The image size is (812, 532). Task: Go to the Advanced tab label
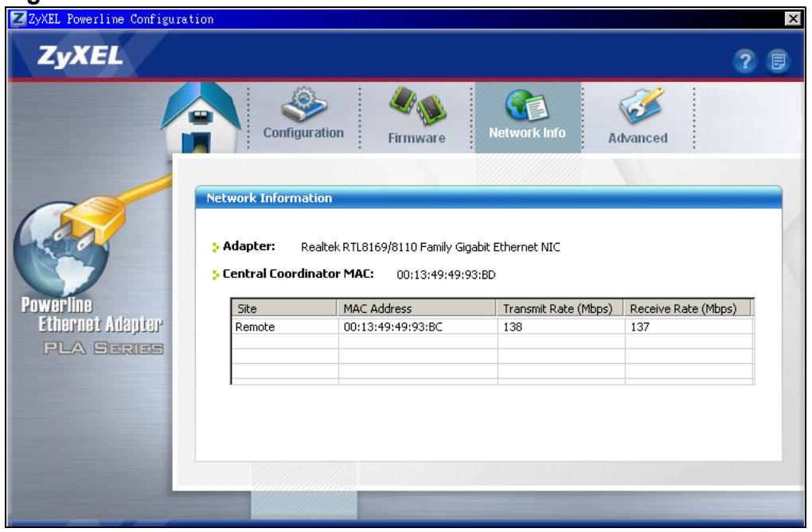pos(638,139)
